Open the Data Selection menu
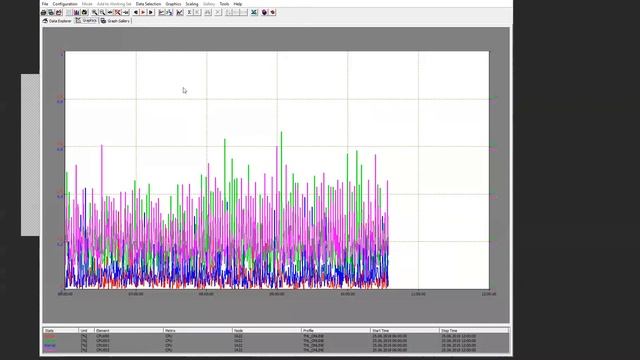The width and height of the screenshot is (640, 360). [148, 4]
